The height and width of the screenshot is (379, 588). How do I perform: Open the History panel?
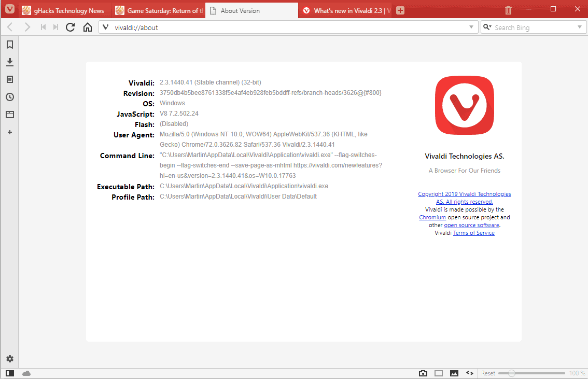(9, 97)
